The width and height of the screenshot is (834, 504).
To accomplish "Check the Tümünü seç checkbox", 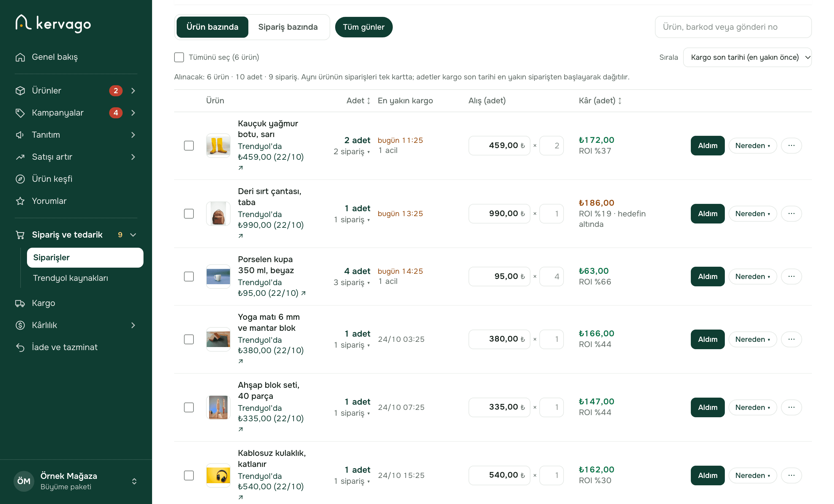I will coord(179,57).
